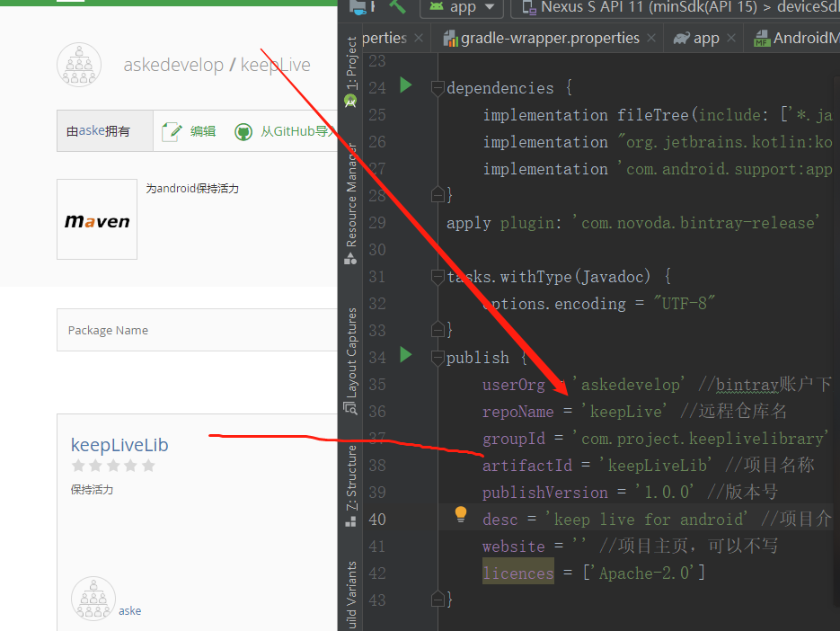This screenshot has width=840, height=631.
Task: Open the app run configuration dropdown
Action: coord(461,7)
